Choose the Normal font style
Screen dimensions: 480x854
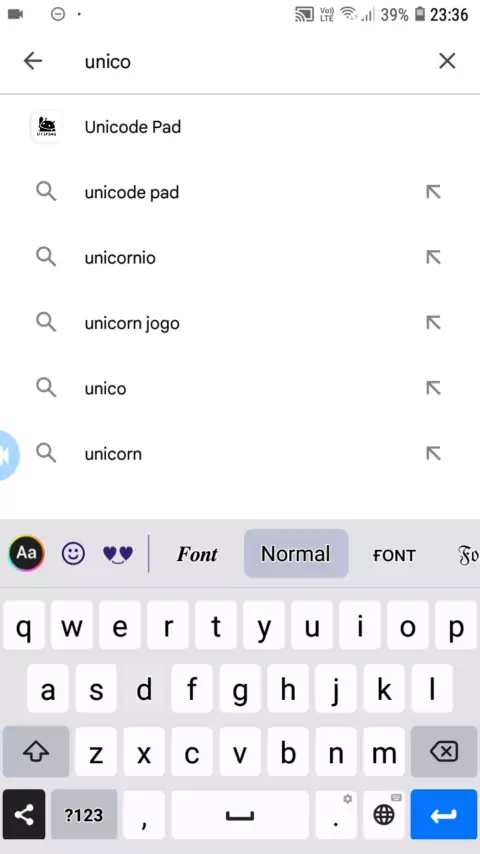296,554
